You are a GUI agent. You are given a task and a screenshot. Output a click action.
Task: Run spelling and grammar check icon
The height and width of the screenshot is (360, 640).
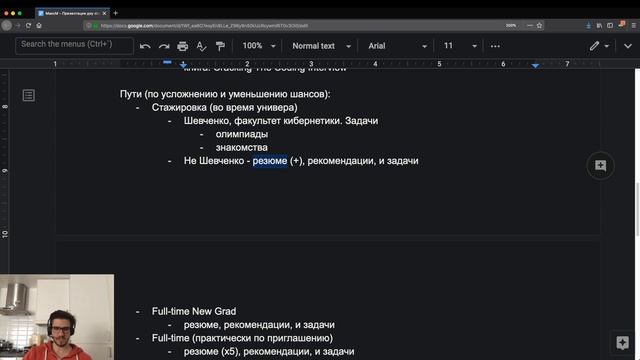coord(201,46)
